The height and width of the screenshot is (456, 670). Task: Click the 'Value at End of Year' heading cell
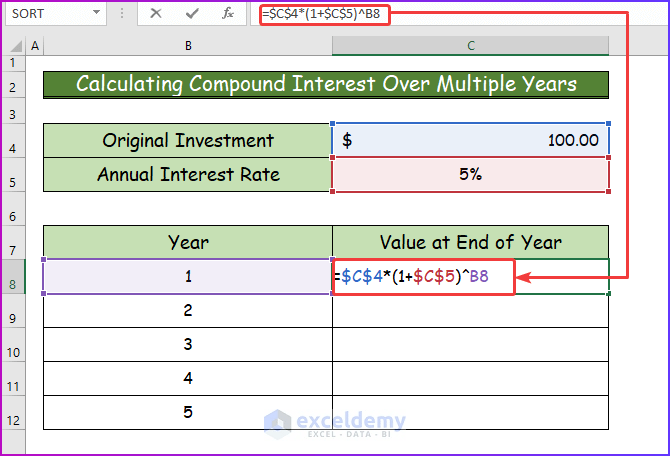click(x=470, y=242)
